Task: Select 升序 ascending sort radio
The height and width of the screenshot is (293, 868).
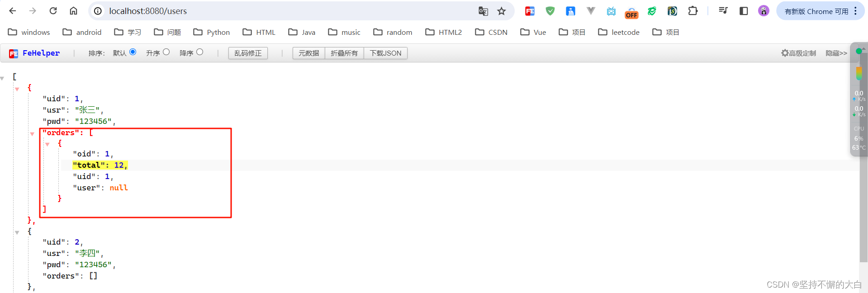Action: tap(166, 52)
